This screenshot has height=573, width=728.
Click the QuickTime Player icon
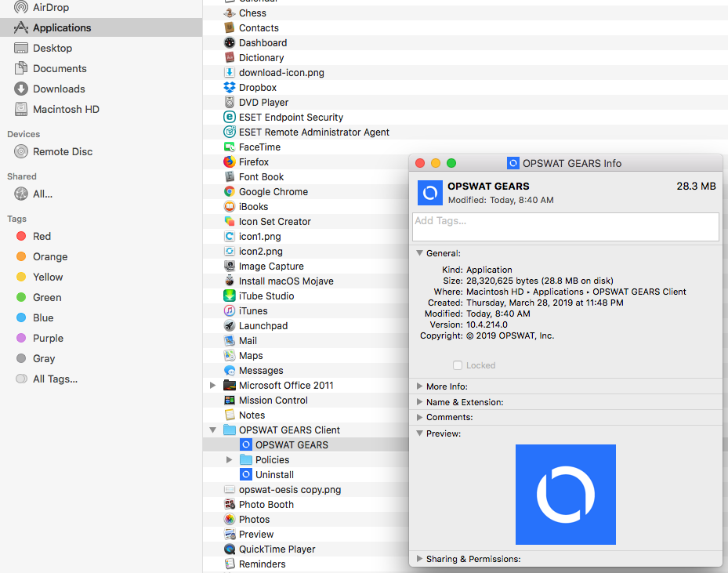(x=230, y=549)
